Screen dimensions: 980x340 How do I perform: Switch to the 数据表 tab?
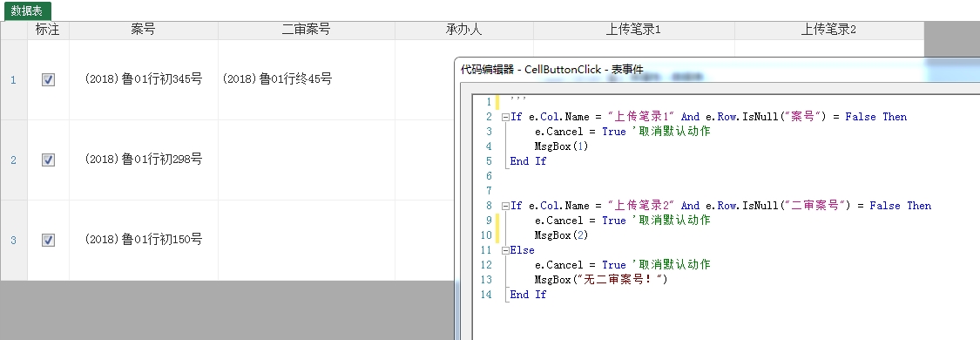[x=27, y=10]
